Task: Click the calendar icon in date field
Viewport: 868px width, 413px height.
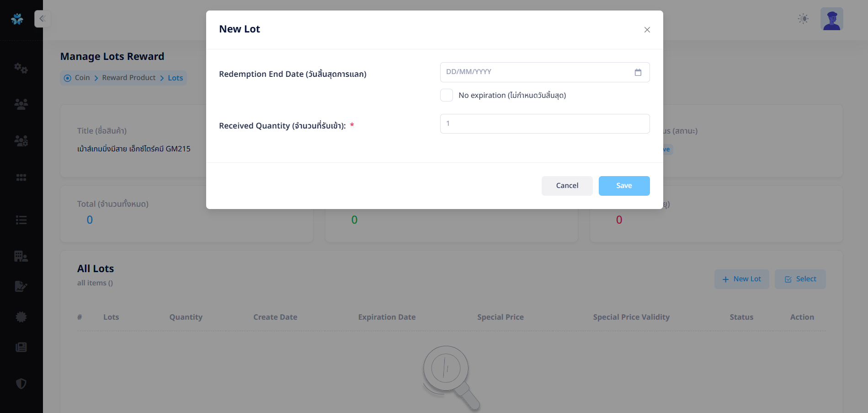Action: click(638, 72)
